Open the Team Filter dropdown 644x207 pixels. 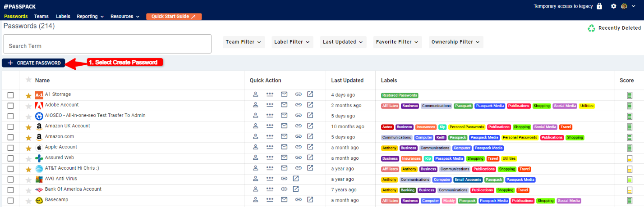click(x=244, y=42)
